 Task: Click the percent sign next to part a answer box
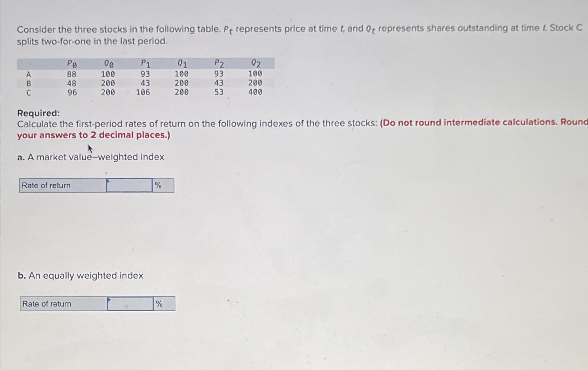pos(159,185)
